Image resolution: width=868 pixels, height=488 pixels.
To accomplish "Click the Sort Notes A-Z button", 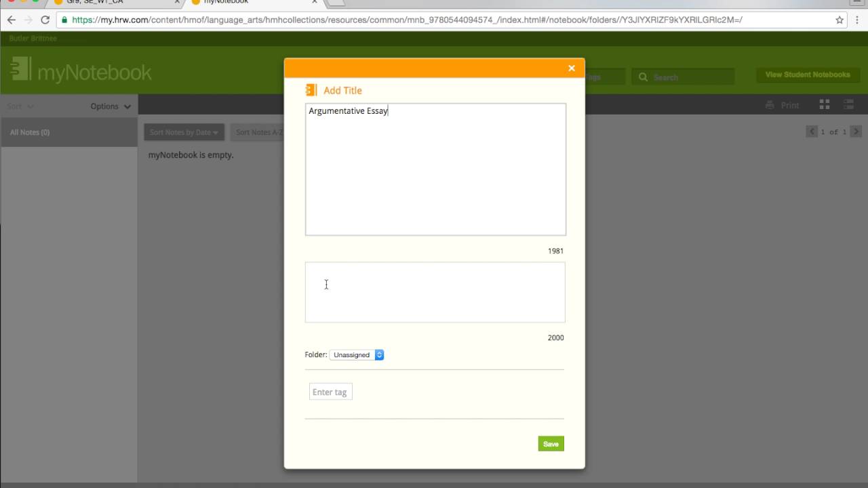I will [x=258, y=132].
